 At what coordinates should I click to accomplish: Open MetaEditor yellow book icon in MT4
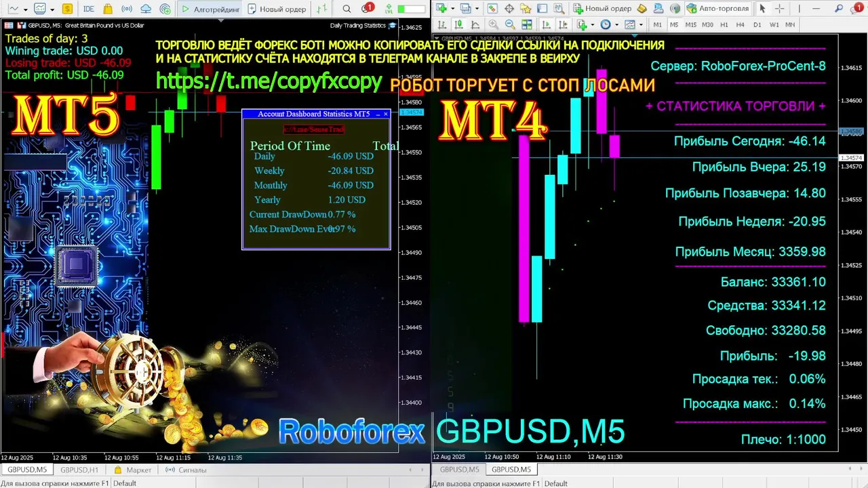(x=642, y=8)
